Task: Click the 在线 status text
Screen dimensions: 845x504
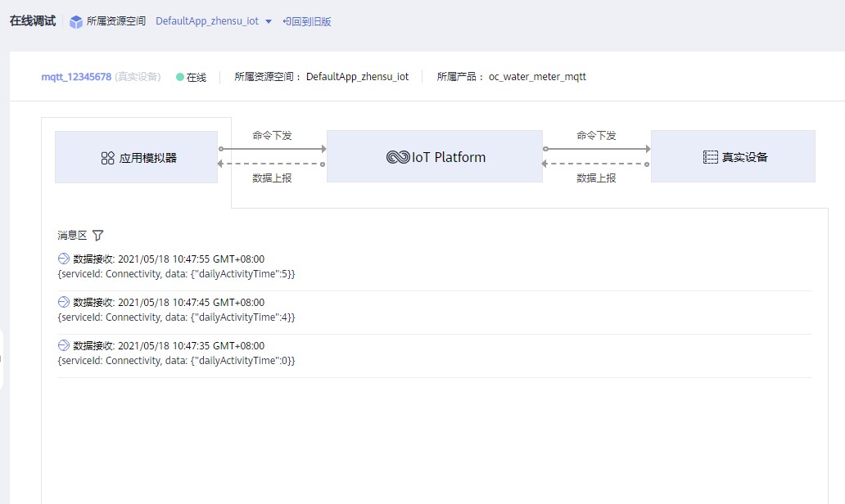Action: tap(197, 78)
